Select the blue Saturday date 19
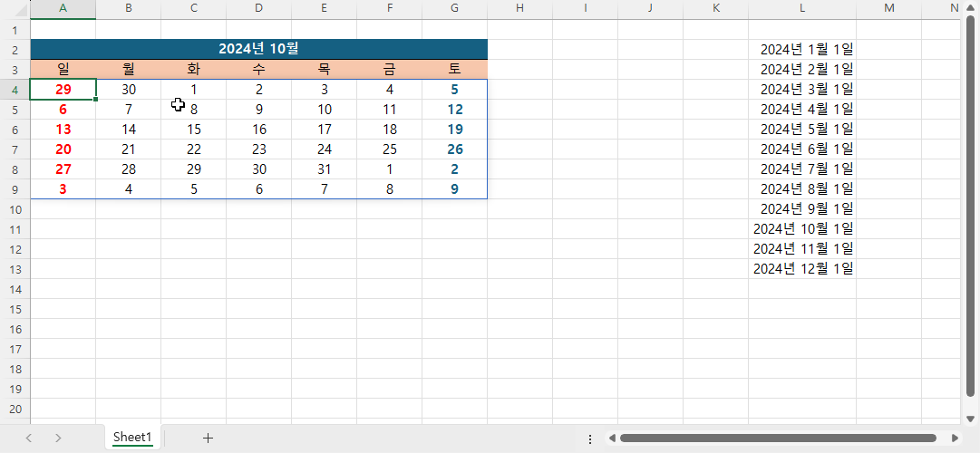Screen dimensions: 980x453 tap(454, 130)
